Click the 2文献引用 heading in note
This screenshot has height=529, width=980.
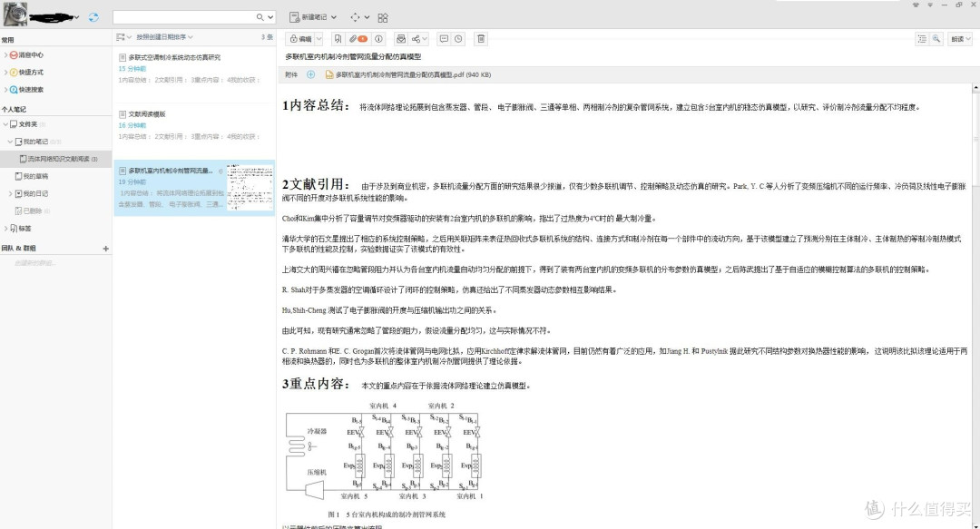point(316,184)
